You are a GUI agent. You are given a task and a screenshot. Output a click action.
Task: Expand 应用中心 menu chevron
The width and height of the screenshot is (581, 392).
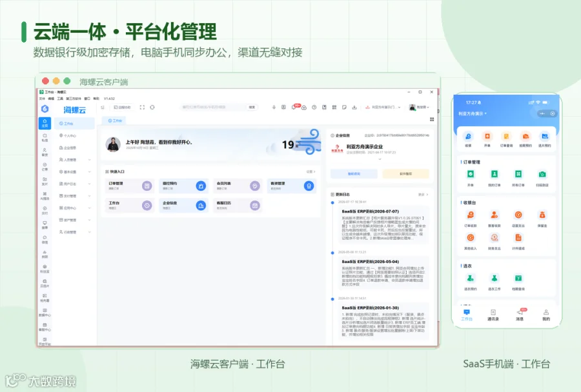coord(89,208)
